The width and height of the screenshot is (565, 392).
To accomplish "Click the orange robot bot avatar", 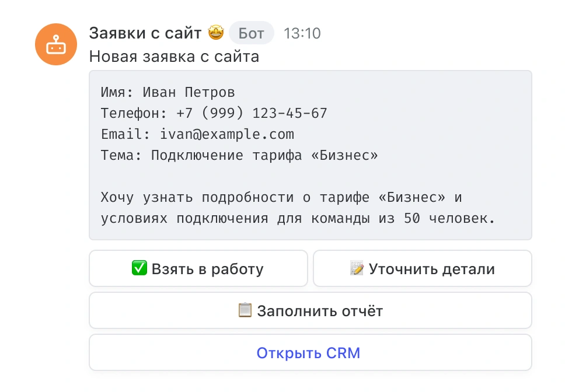I will coord(56,44).
